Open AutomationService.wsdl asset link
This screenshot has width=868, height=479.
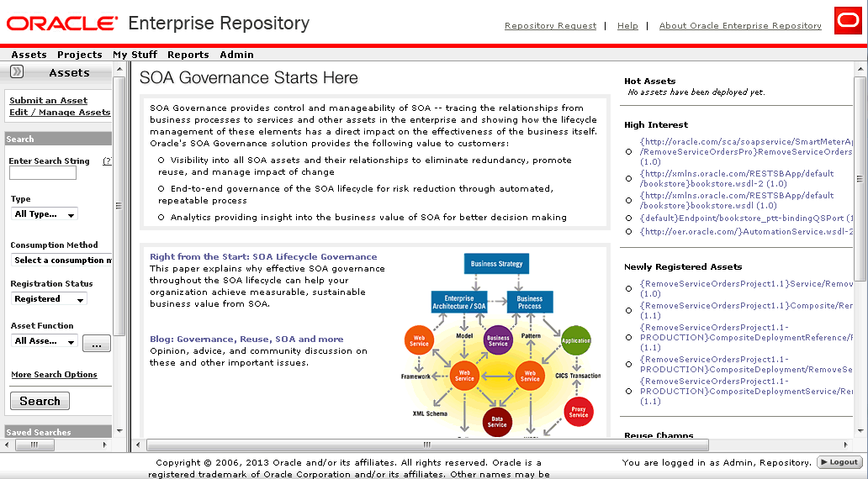[x=746, y=231]
